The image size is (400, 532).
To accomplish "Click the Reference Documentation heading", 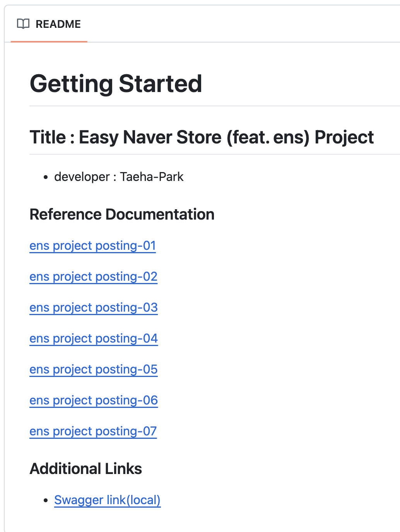I will 122,215.
